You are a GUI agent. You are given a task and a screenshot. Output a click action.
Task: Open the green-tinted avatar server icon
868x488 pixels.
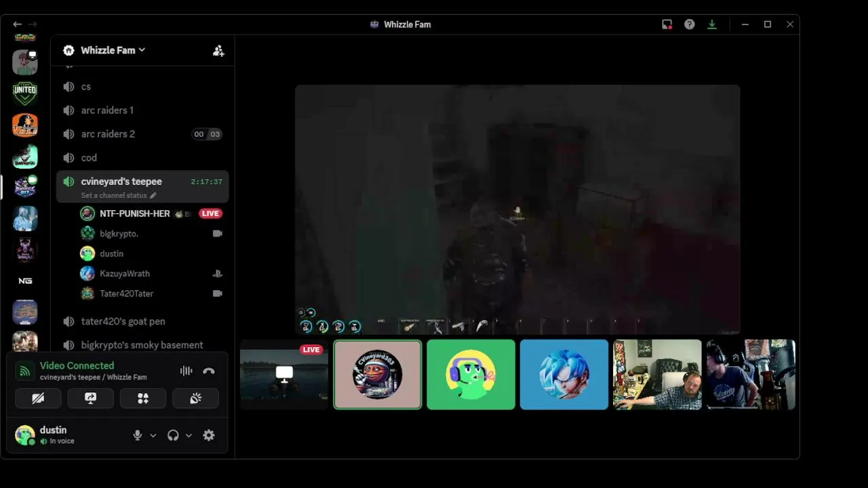tap(25, 156)
